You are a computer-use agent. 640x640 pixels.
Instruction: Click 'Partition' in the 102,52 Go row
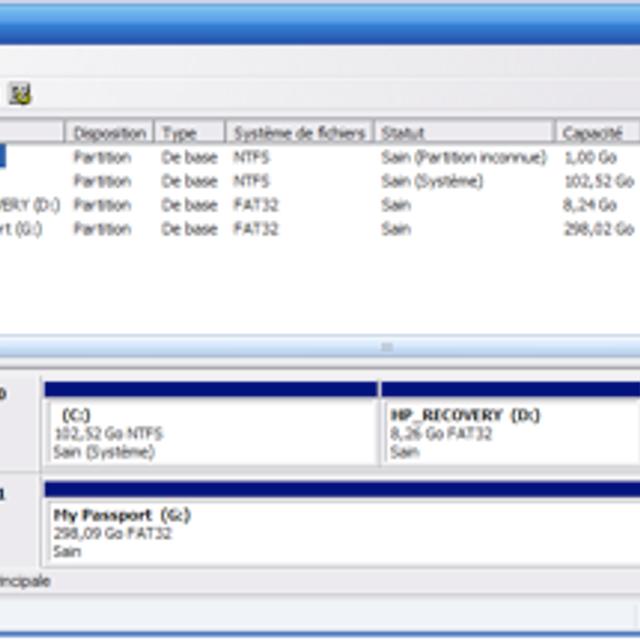(102, 181)
